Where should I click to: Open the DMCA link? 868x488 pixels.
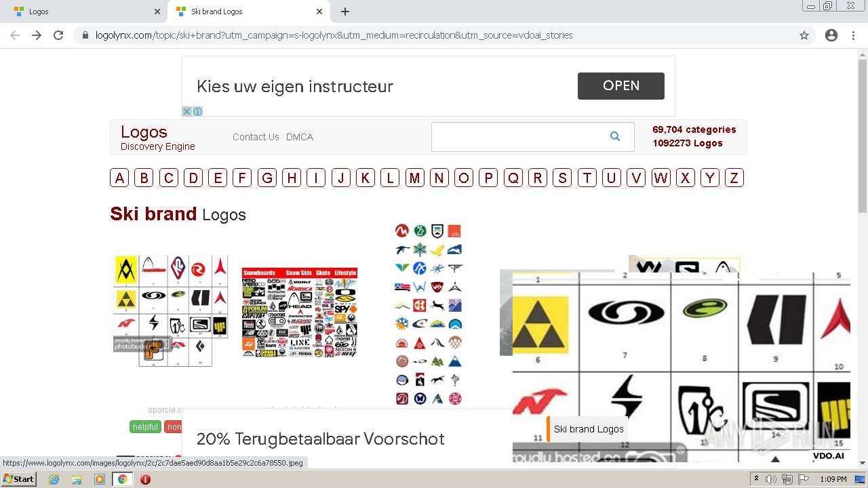tap(300, 137)
